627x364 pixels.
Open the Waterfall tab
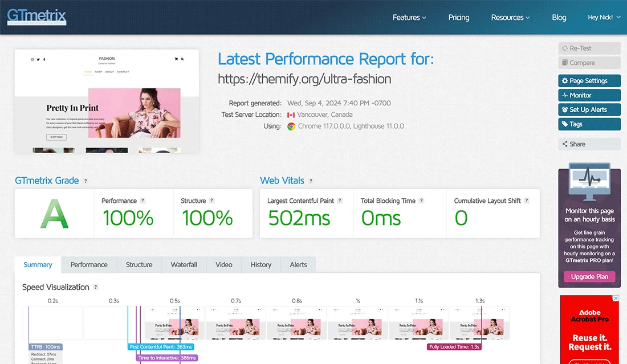pyautogui.click(x=184, y=264)
